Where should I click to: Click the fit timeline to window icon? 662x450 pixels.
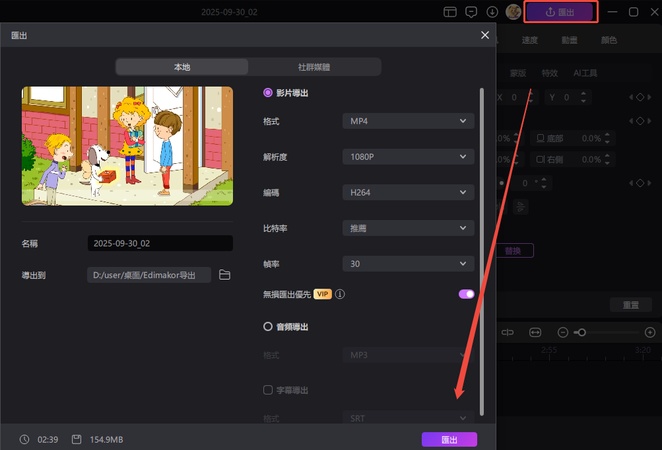(x=535, y=333)
